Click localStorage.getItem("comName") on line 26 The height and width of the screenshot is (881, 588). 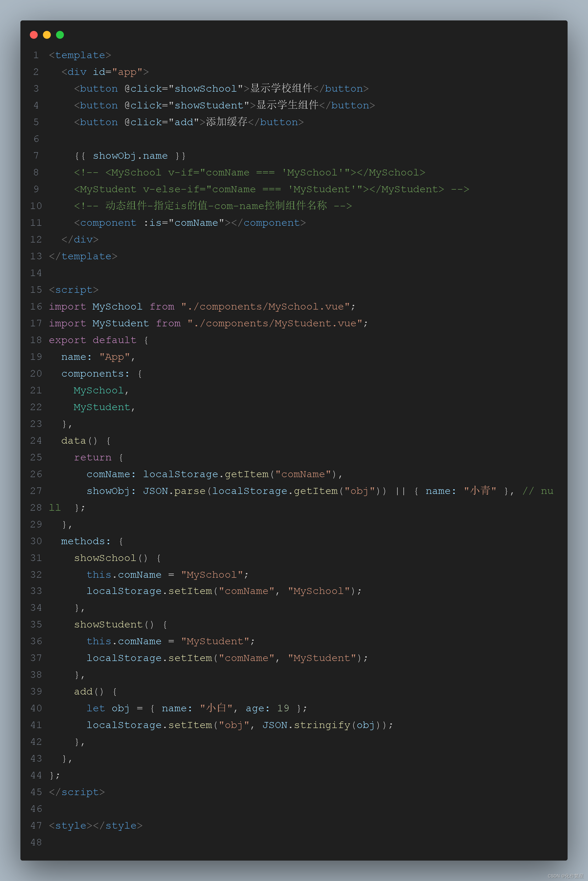pyautogui.click(x=240, y=475)
